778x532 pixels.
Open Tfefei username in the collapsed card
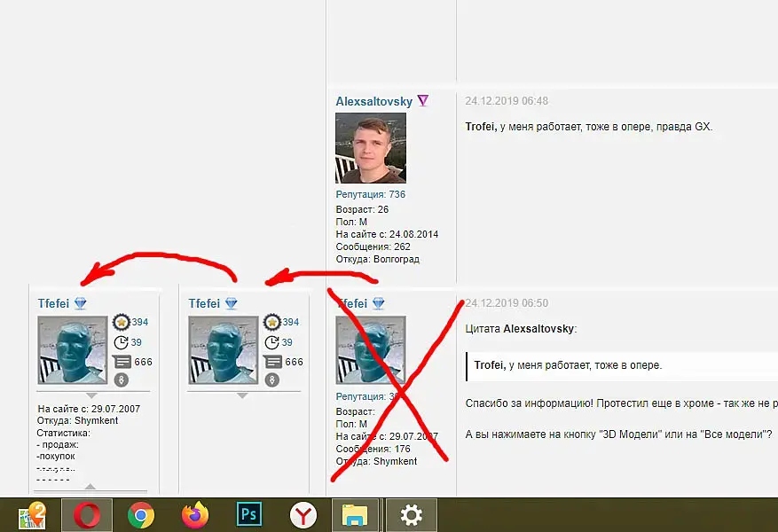coord(204,303)
